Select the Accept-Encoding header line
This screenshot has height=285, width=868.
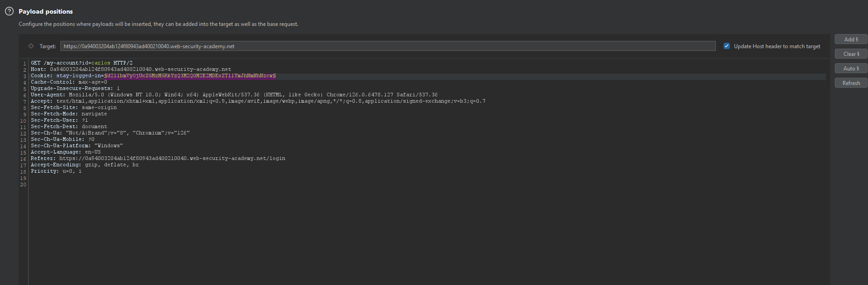pos(85,165)
